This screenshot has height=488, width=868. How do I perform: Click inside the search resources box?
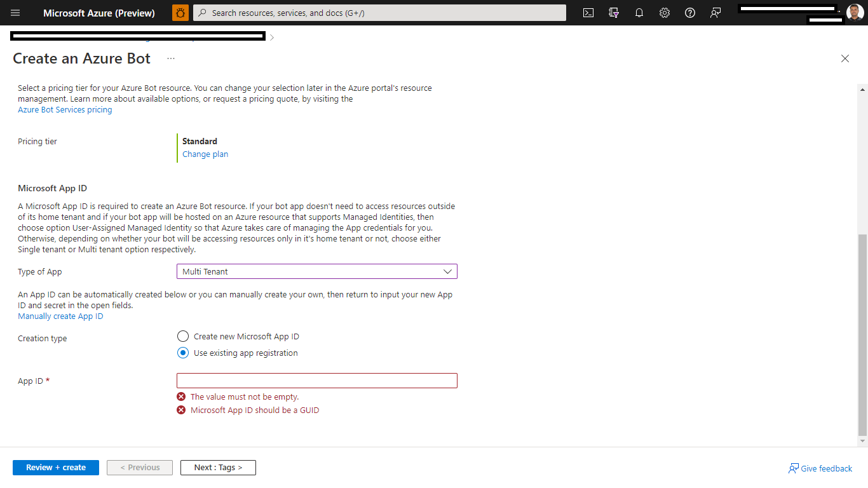coord(379,13)
